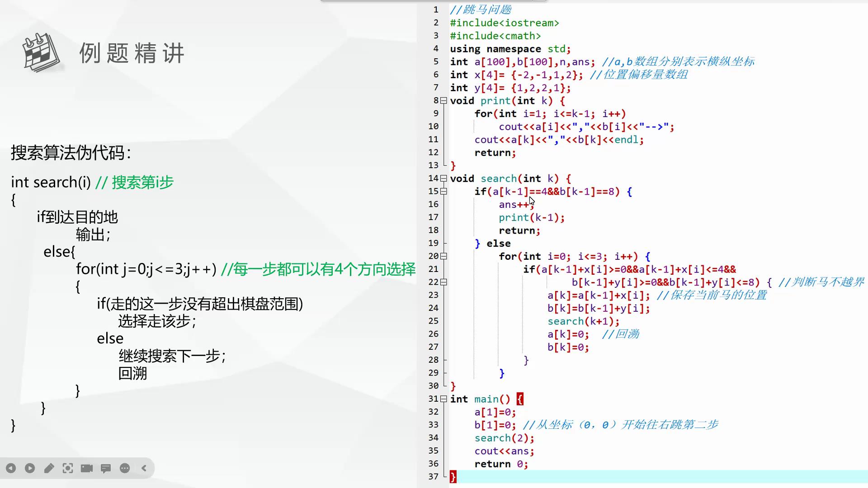Activate the pen annotation tool
868x488 pixels.
(49, 468)
